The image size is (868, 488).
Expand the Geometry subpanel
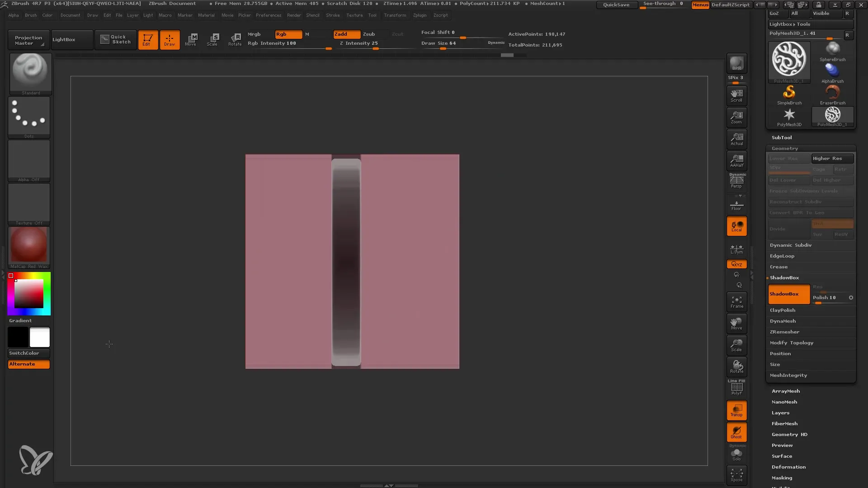coord(784,148)
